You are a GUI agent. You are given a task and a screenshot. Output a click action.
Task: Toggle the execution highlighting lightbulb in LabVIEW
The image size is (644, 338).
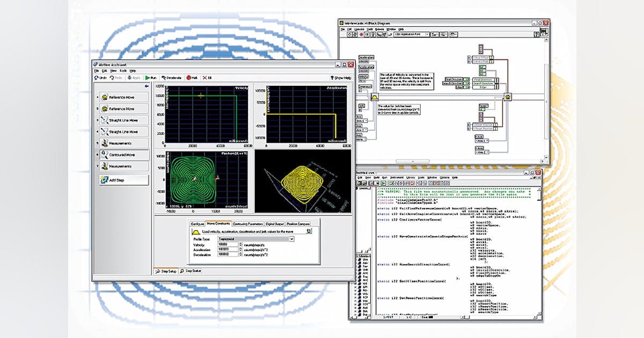click(x=373, y=34)
